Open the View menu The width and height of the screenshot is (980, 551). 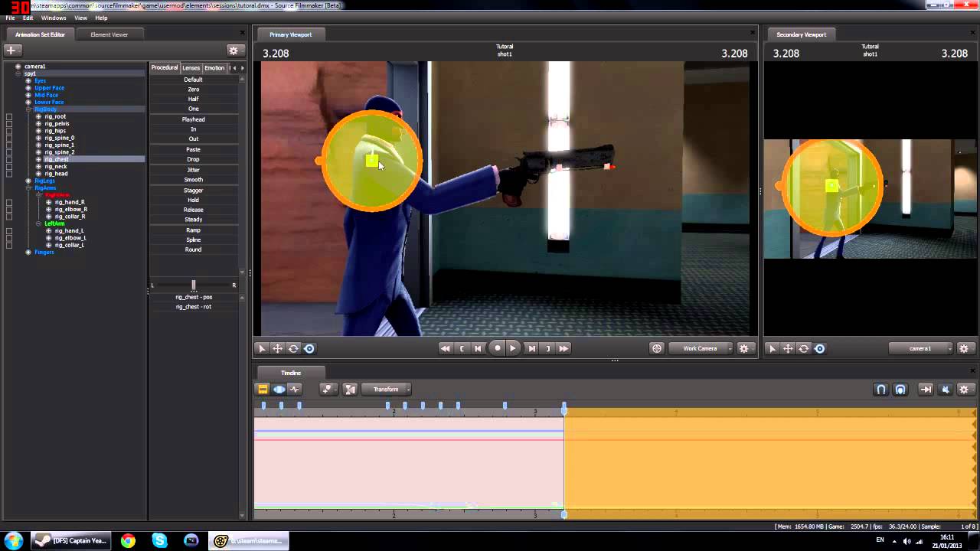(80, 18)
